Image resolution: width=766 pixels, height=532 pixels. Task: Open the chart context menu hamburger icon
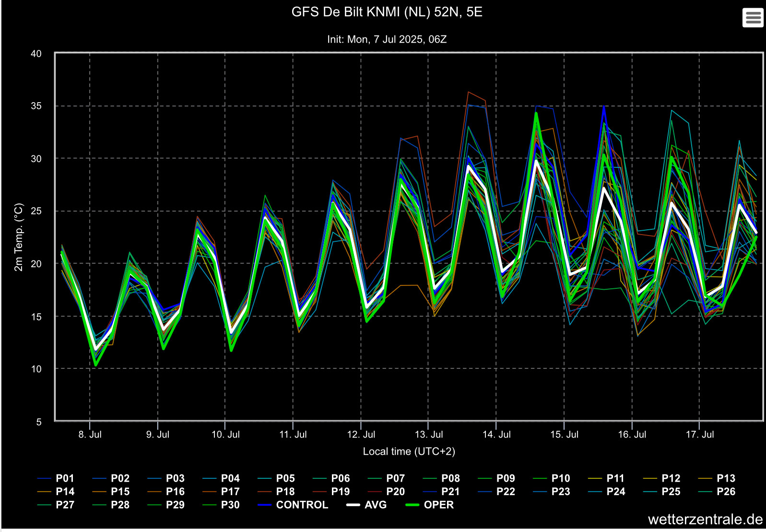(753, 18)
